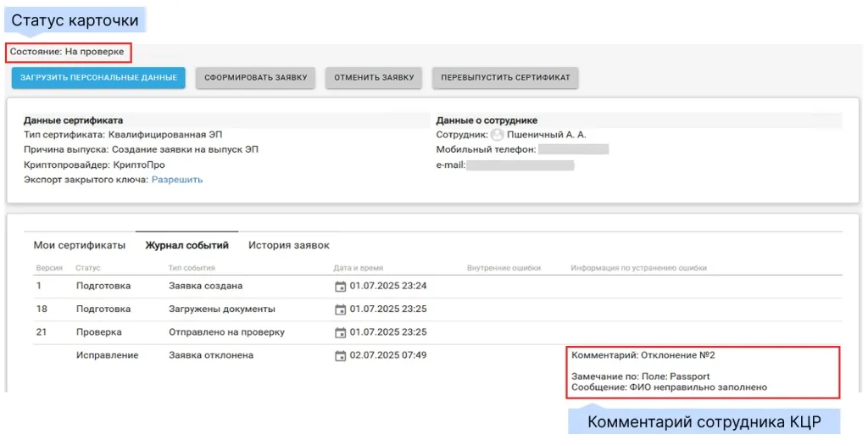868x446 pixels.
Task: Click Отменить заявку button
Action: tap(374, 78)
